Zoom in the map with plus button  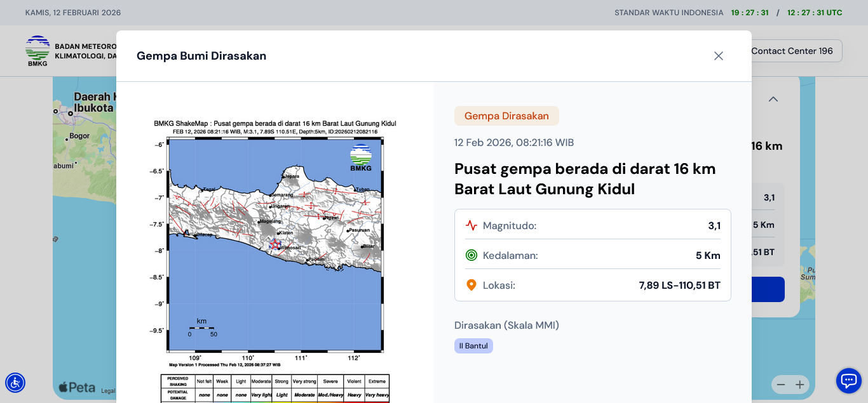[x=800, y=385]
